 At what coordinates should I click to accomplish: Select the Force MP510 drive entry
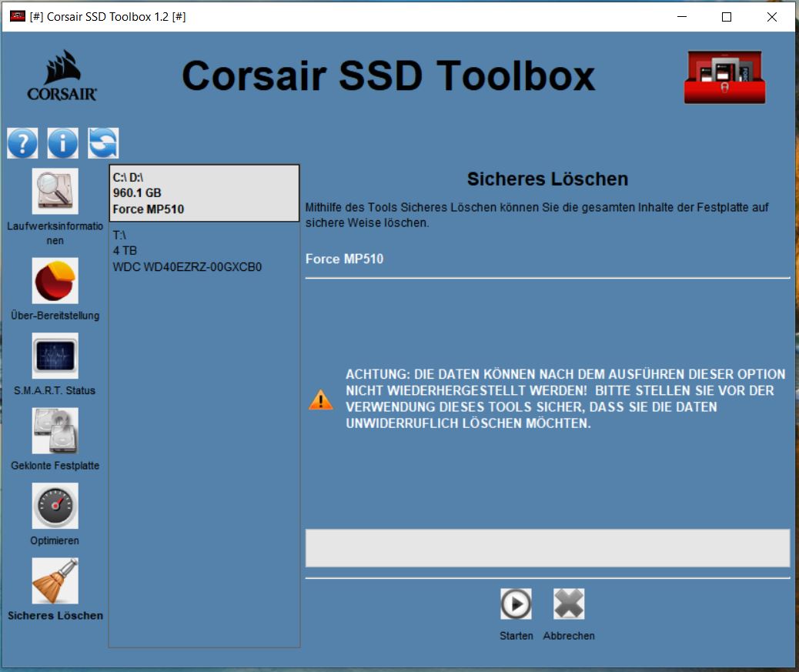[204, 193]
